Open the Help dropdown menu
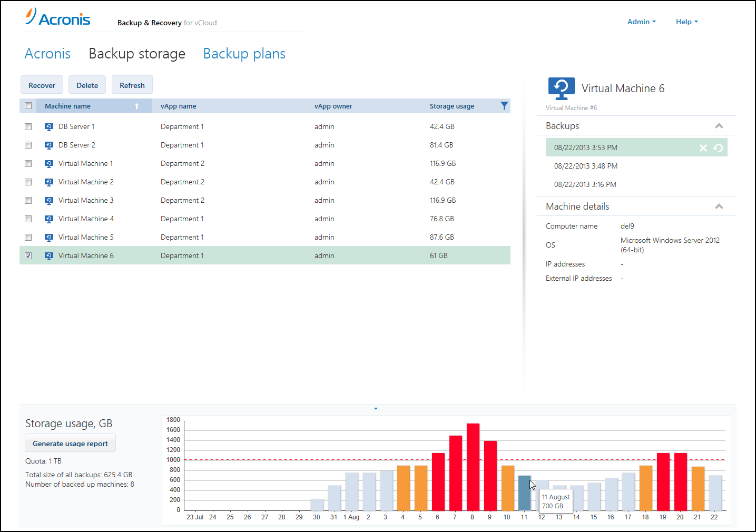Viewport: 756px width, 532px height. (687, 22)
